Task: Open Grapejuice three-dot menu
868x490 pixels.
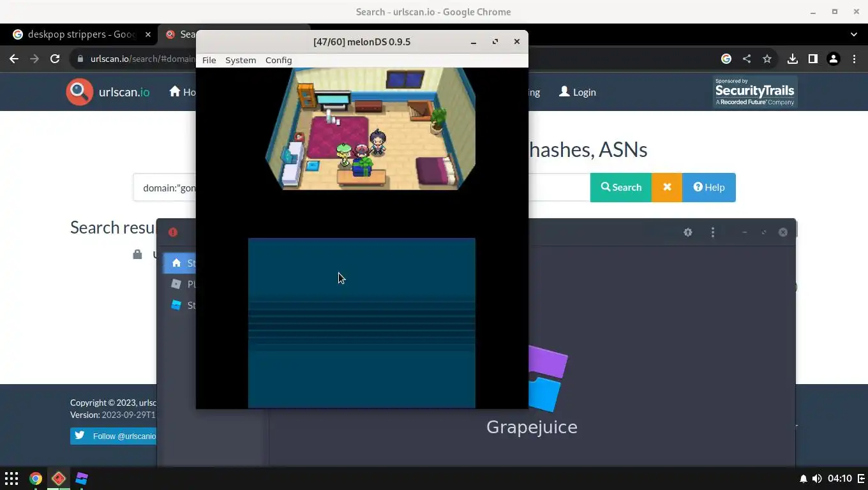Action: (713, 232)
